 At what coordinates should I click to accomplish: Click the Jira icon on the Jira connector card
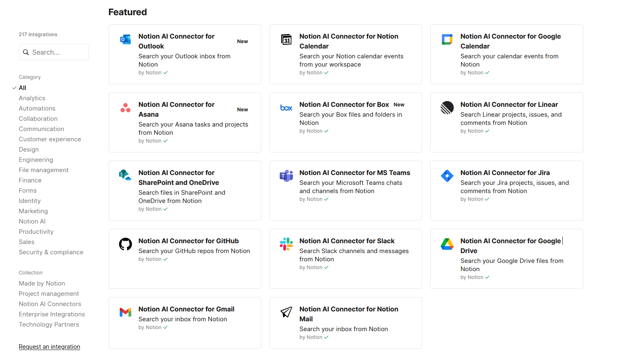coord(447,176)
